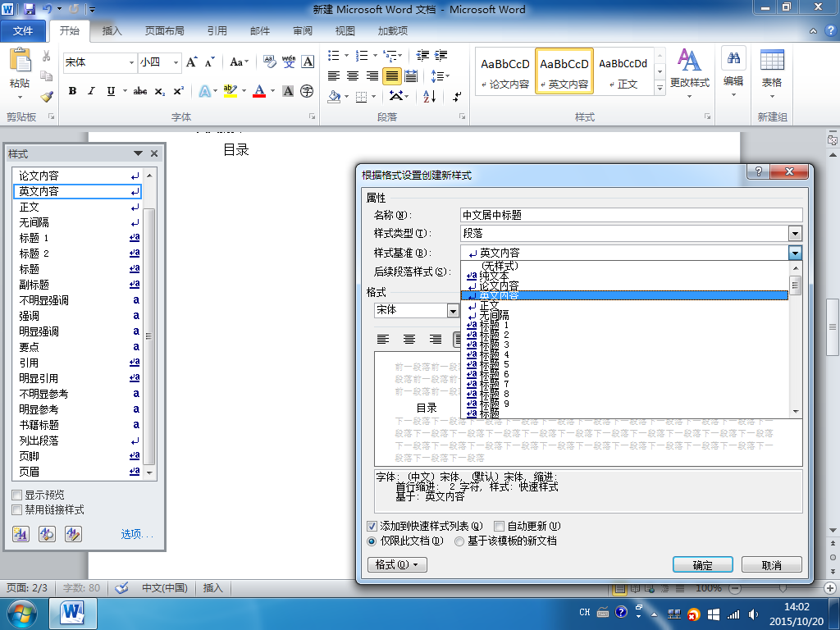Click the Sort A-Z icon
The image size is (840, 630).
point(430,97)
